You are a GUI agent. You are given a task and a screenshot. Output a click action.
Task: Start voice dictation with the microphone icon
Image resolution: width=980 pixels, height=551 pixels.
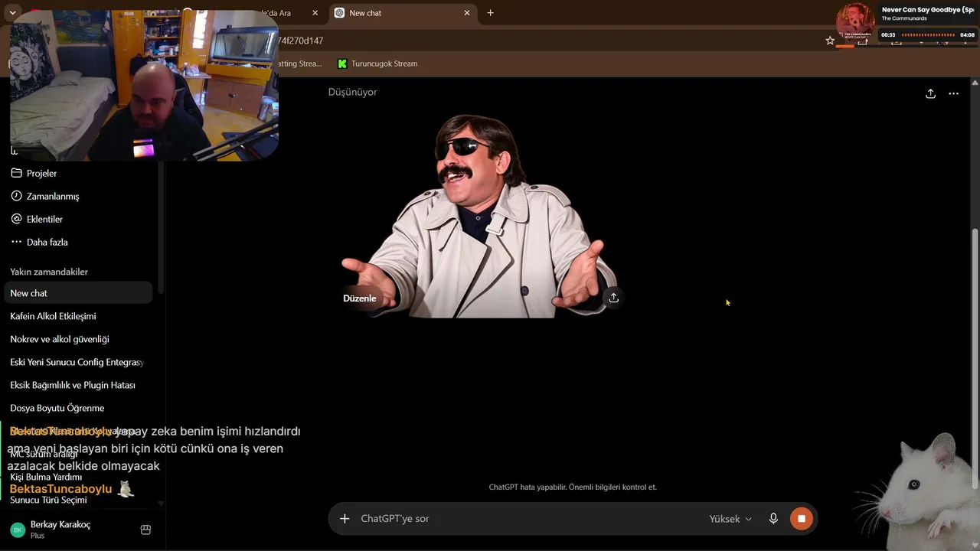click(773, 519)
